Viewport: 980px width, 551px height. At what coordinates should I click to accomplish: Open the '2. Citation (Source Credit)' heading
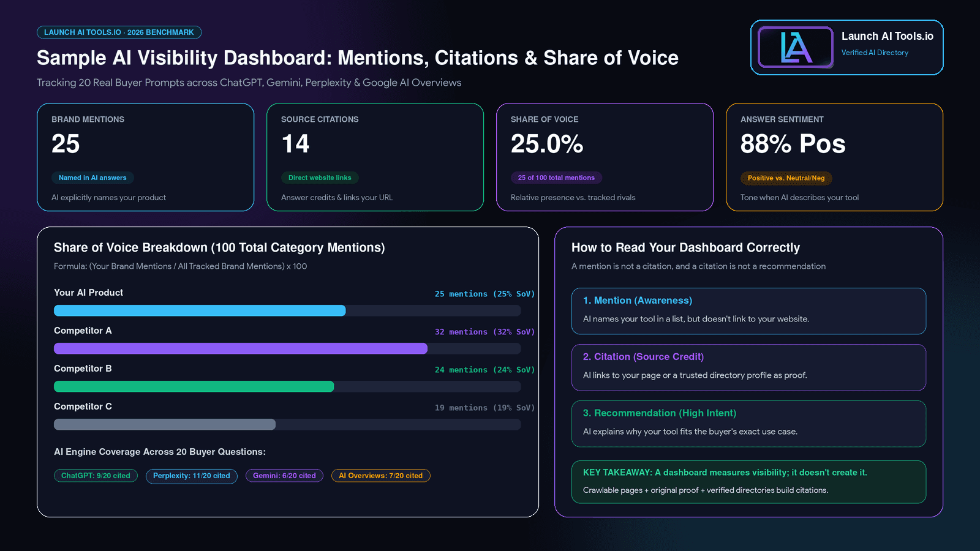pyautogui.click(x=643, y=357)
